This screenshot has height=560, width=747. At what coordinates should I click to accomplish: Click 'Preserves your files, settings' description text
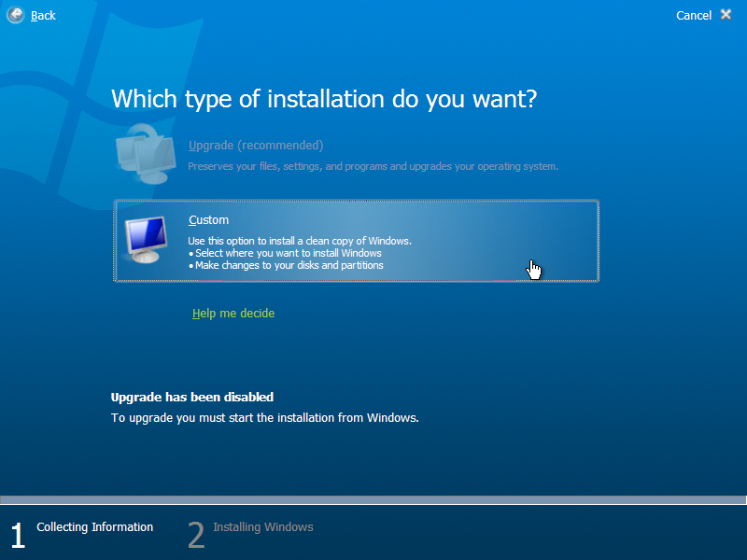[373, 167]
